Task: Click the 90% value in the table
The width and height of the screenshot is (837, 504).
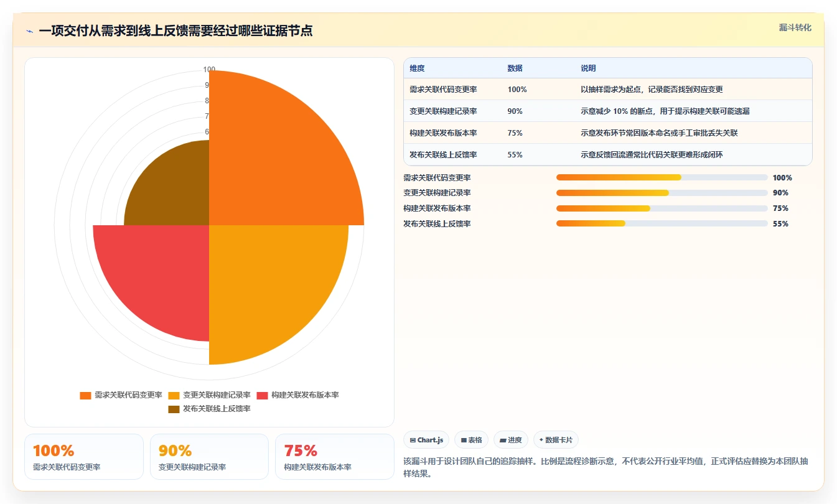Action: pyautogui.click(x=515, y=111)
